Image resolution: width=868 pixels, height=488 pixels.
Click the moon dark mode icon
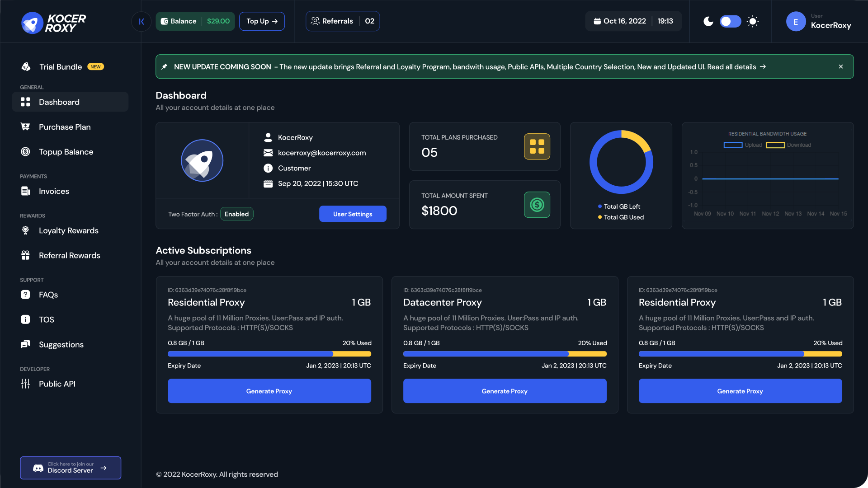(708, 21)
